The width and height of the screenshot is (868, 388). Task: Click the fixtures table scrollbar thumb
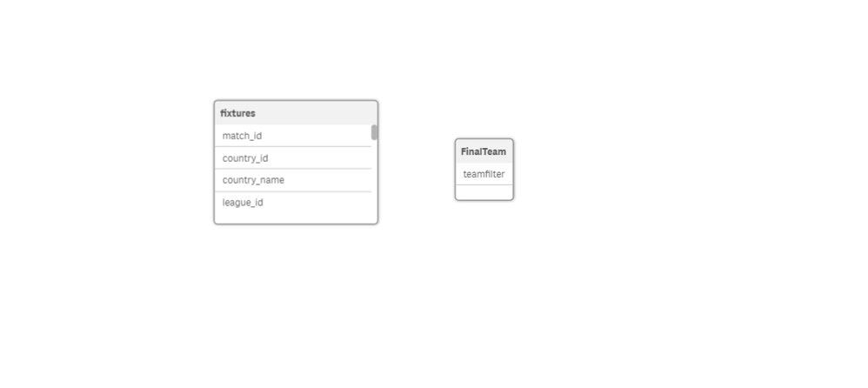pos(374,132)
